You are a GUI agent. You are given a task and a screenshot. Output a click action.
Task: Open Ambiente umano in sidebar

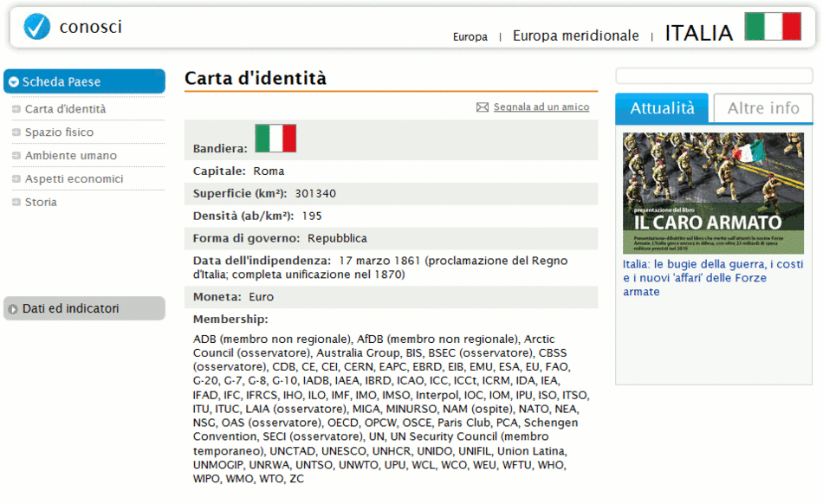[x=71, y=155]
